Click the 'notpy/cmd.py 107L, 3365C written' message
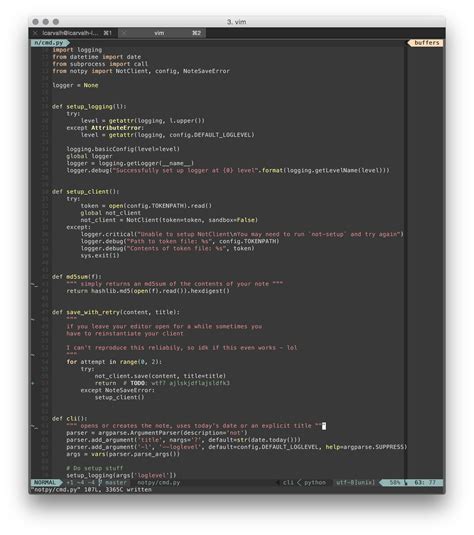Screen dimensions: 474x535 [91, 490]
